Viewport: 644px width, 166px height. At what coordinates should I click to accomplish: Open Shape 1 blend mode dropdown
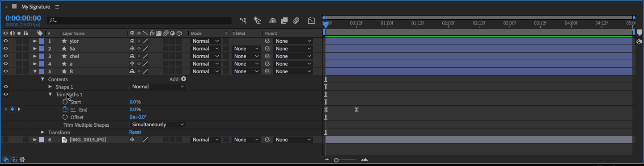click(158, 87)
